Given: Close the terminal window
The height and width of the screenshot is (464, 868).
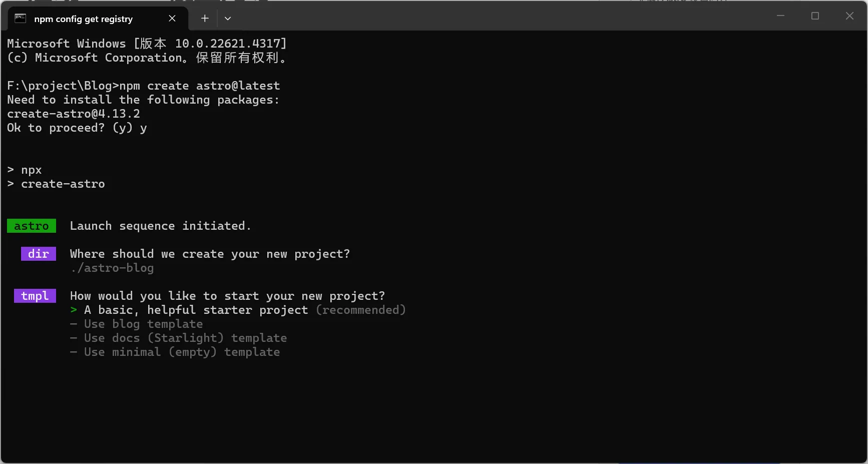Looking at the screenshot, I should (849, 16).
